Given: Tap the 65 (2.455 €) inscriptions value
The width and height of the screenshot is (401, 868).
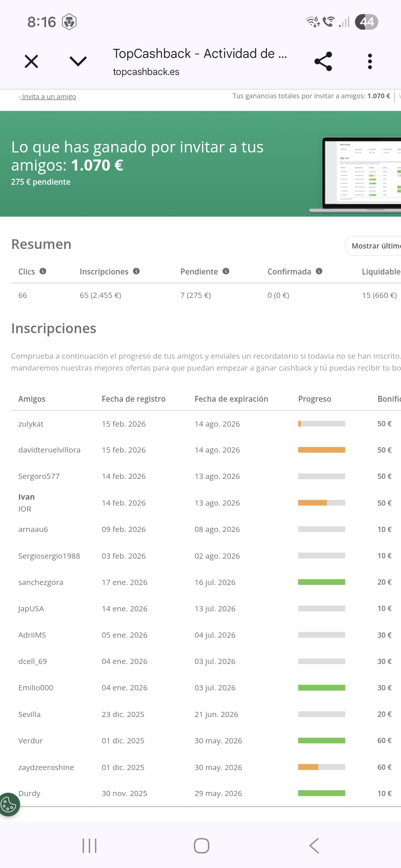Looking at the screenshot, I should 101,295.
